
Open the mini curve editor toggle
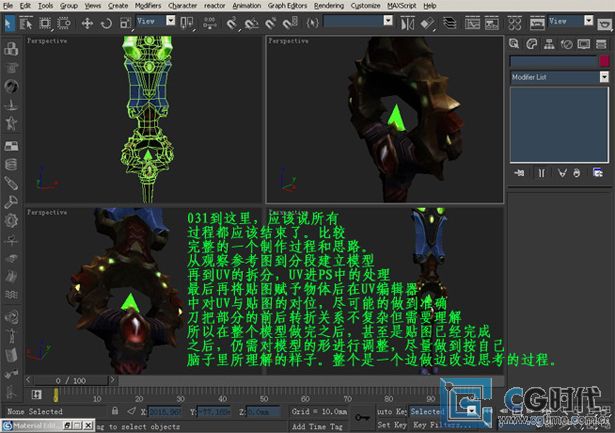(36, 394)
